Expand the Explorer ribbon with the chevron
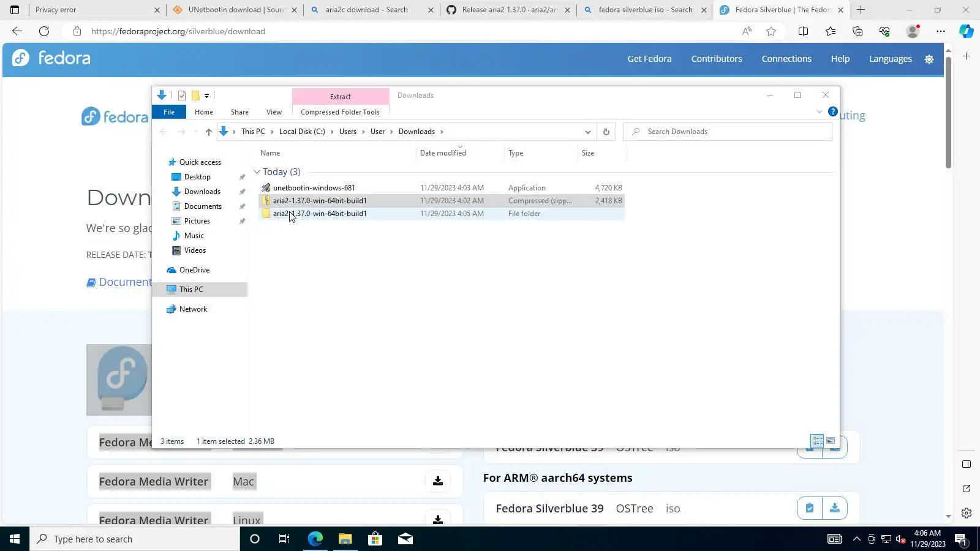980x551 pixels. tap(819, 111)
